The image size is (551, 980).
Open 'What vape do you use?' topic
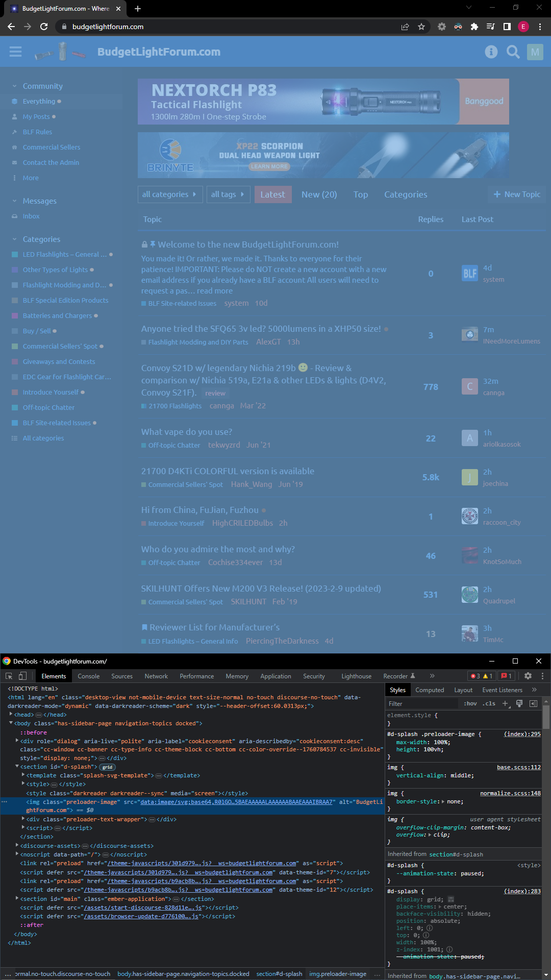(187, 432)
